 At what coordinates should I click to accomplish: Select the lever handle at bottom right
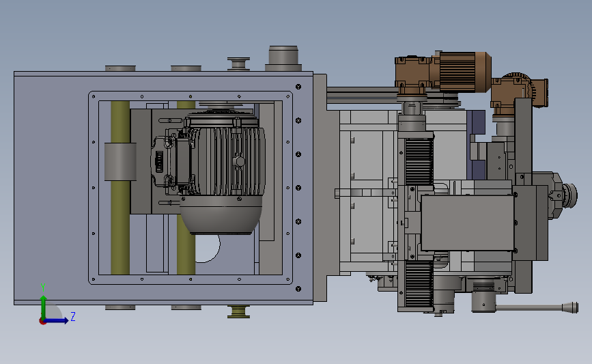coord(537,308)
